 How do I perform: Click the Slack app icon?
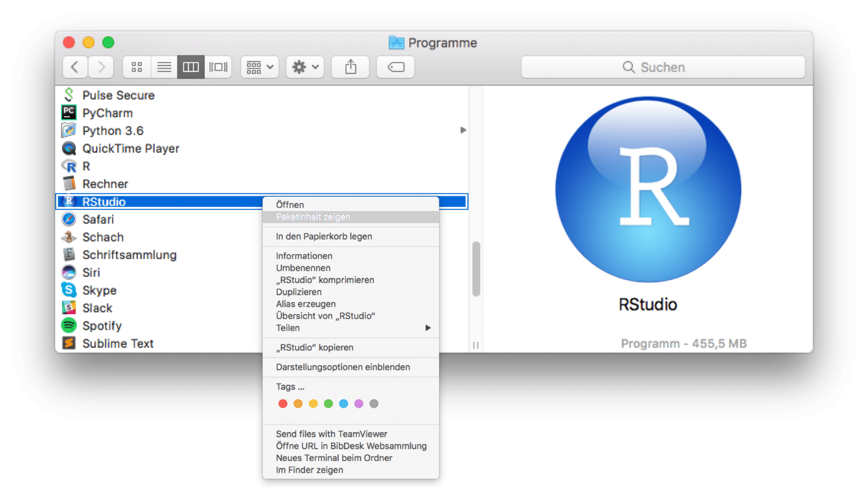(x=69, y=308)
